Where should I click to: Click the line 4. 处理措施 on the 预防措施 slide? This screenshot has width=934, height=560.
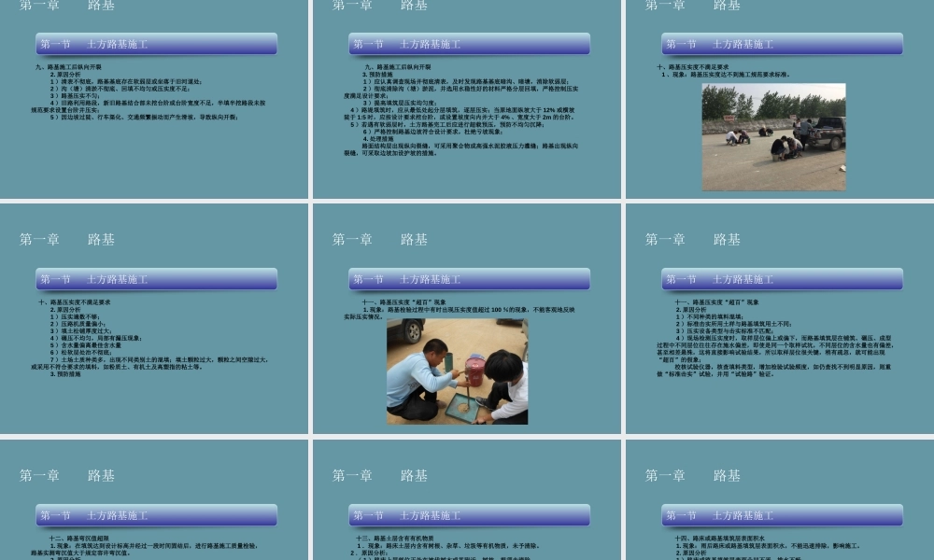[378, 139]
